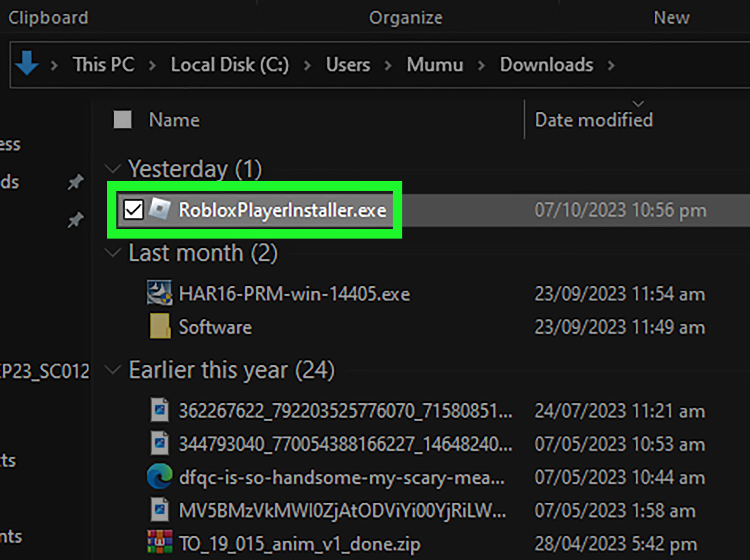The height and width of the screenshot is (560, 750).
Task: Click the date 07/10/2023 10:56 pm
Action: [620, 210]
